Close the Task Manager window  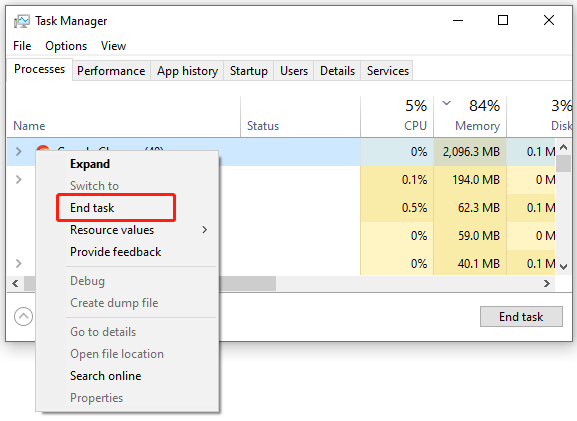(x=549, y=20)
